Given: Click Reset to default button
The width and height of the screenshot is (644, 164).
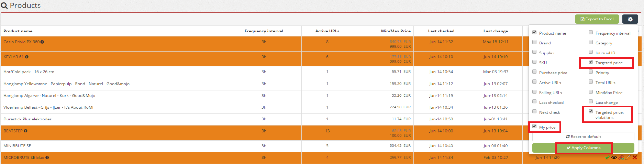Looking at the screenshot, I should pos(583,136).
